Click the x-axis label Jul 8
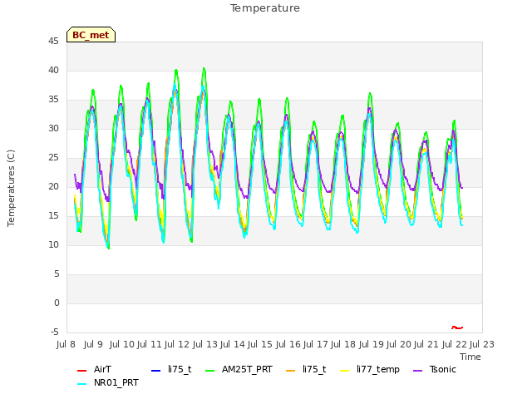532x399 pixels. pyautogui.click(x=66, y=344)
